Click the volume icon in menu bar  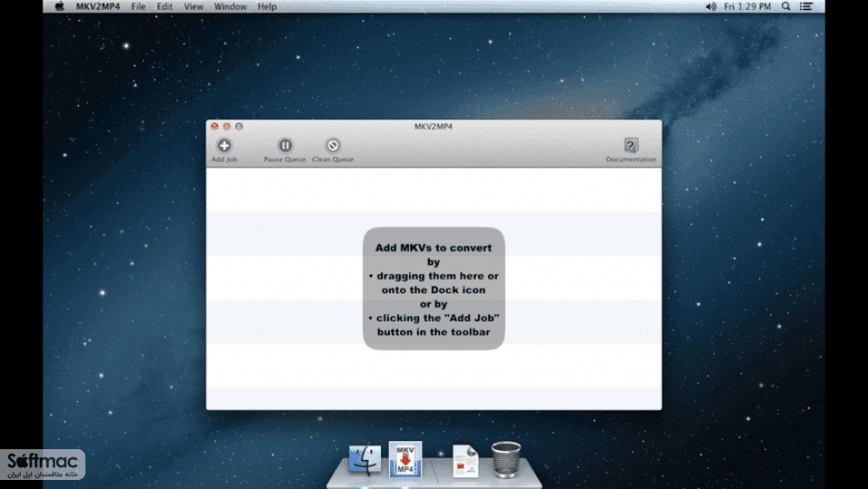[x=711, y=6]
